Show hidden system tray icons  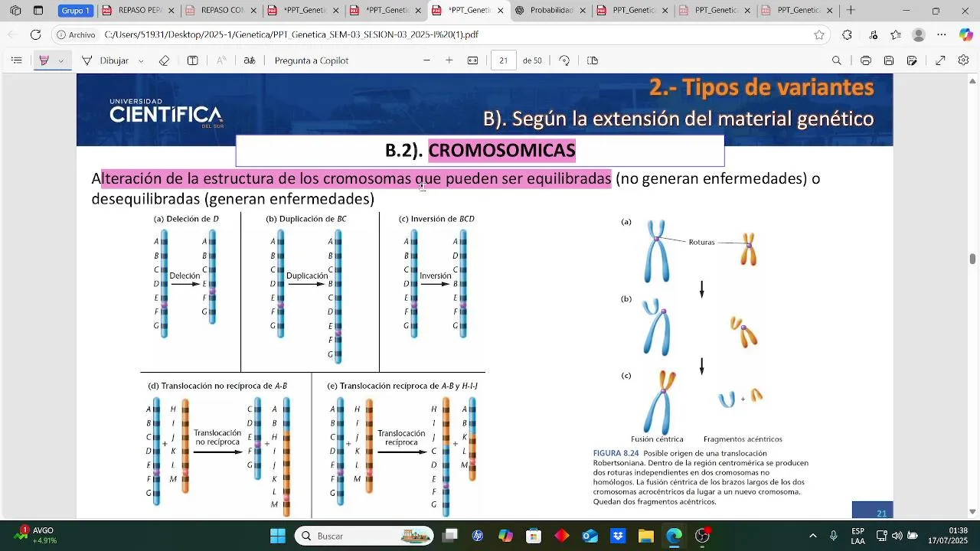(813, 536)
